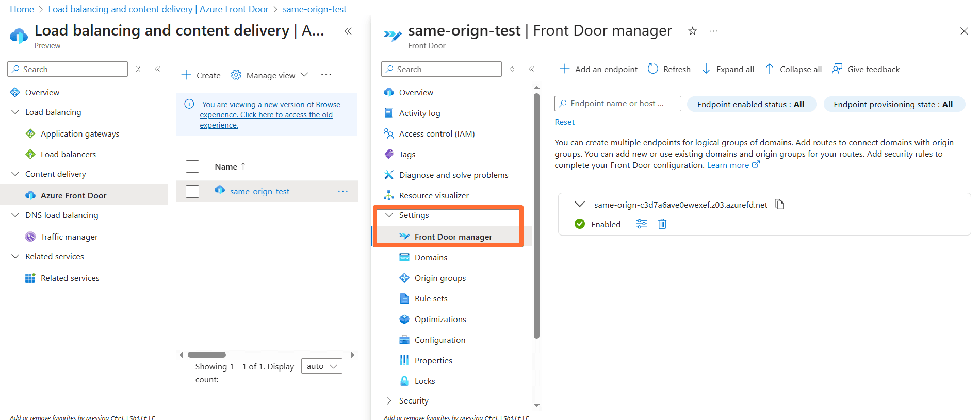Open the endpoint settings sliders icon
The width and height of the screenshot is (980, 420).
point(641,224)
